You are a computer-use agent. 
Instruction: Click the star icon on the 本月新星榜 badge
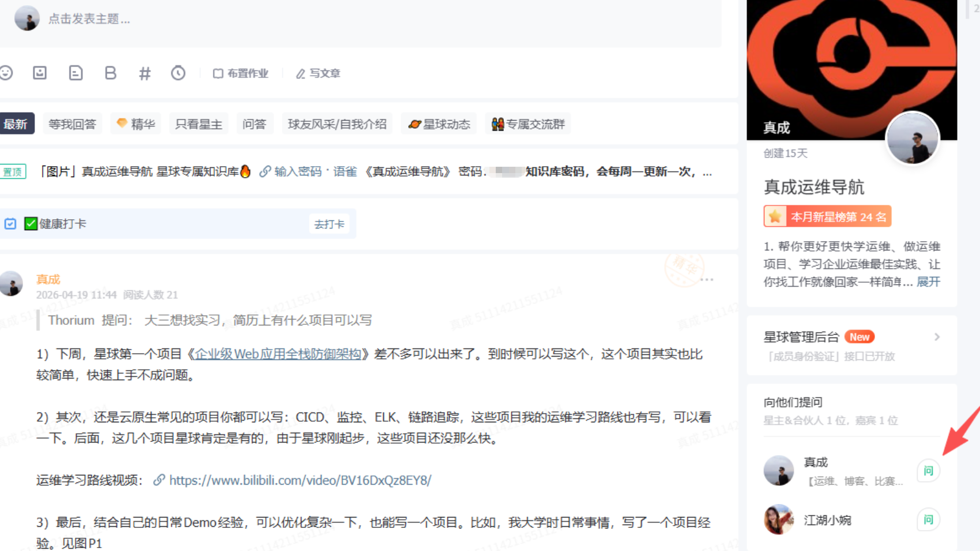(777, 216)
